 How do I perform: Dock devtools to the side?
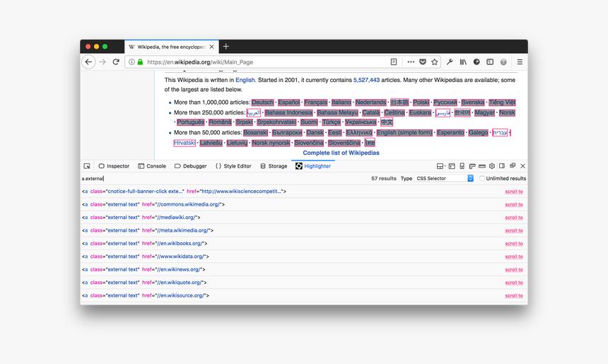[x=502, y=166]
